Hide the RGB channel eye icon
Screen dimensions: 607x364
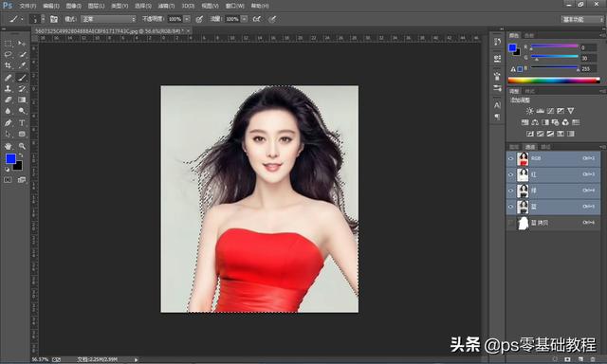510,158
